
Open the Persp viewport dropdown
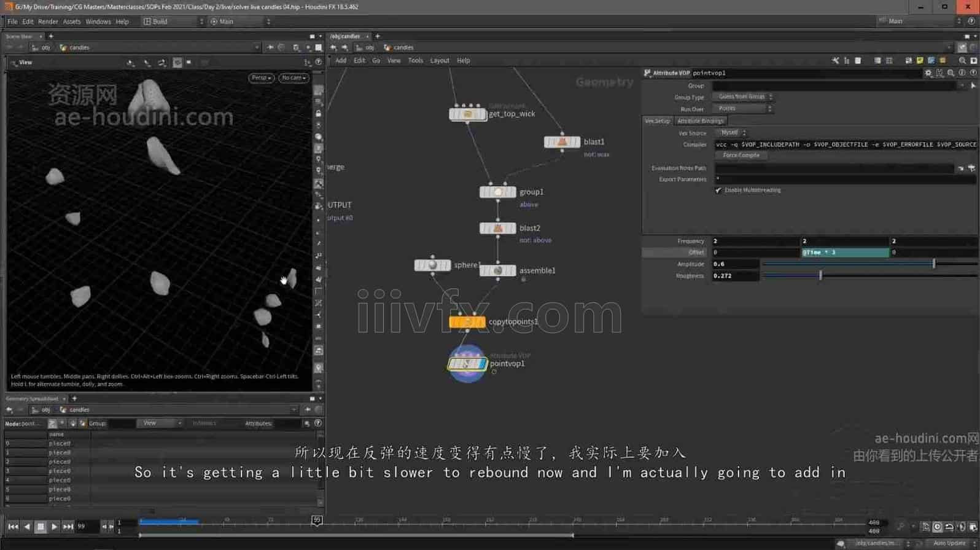point(261,78)
